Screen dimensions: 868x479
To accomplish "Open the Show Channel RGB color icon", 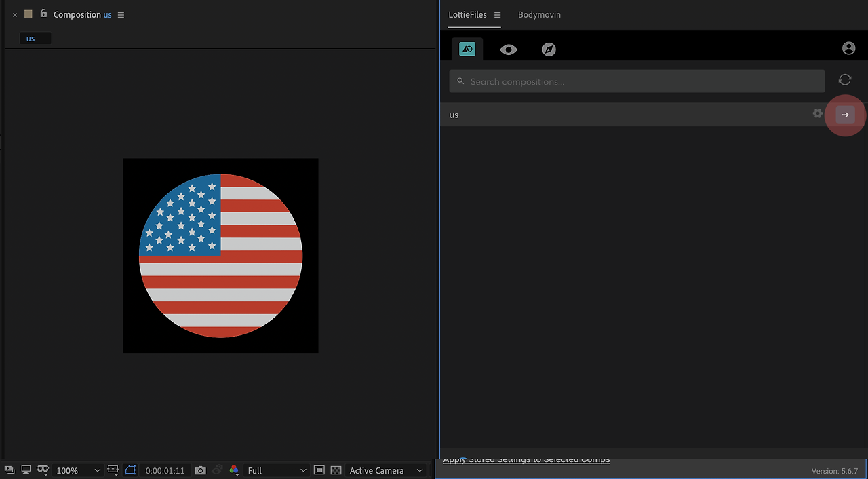I will [234, 470].
